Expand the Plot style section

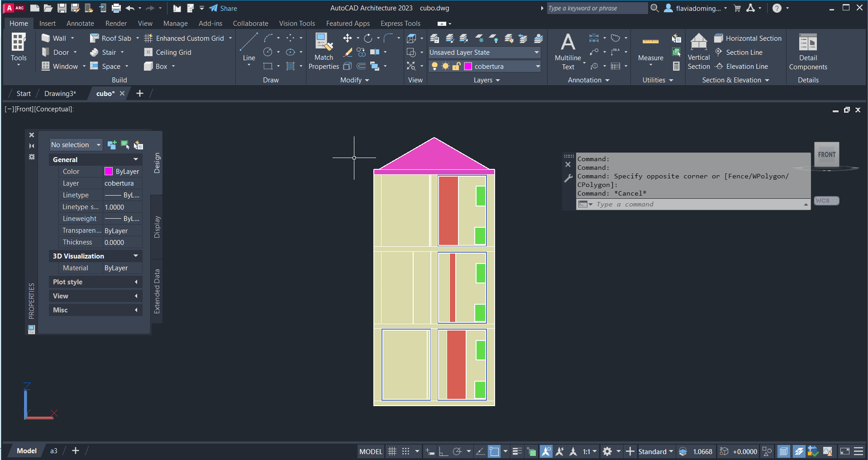(x=95, y=282)
